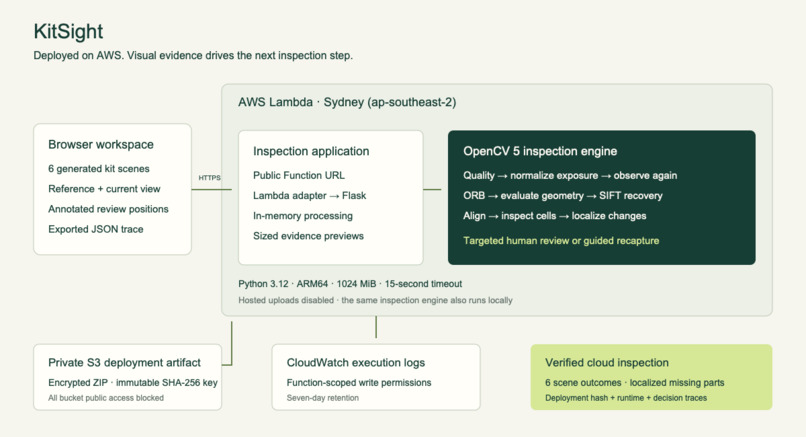
Task: Select 'Public Function URL' text
Action: point(299,175)
